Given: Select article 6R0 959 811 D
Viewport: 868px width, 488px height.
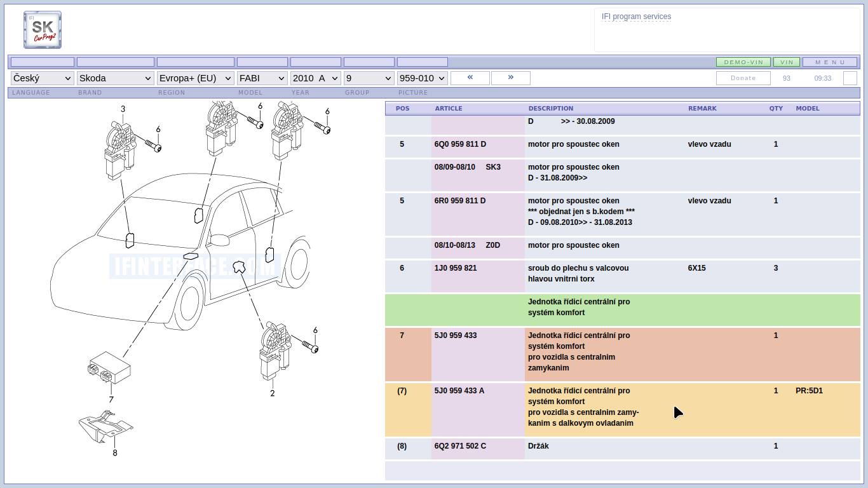Looking at the screenshot, I should tap(460, 201).
